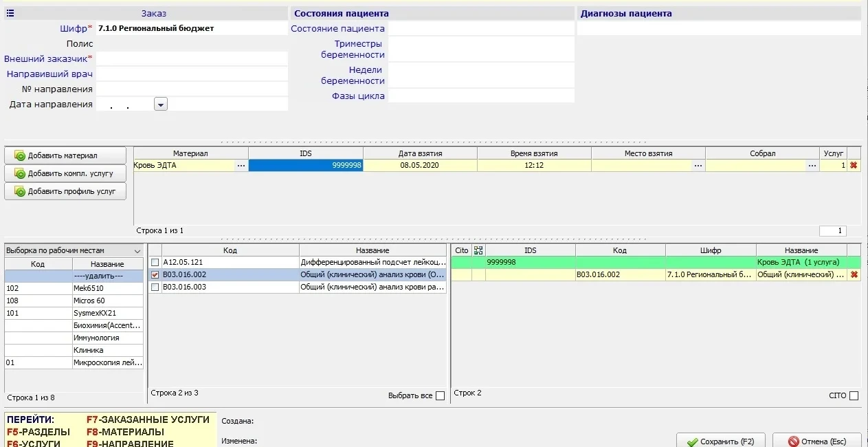This screenshot has height=447, width=868.
Task: Uncheck the box for service B03.016.002
Action: 155,275
